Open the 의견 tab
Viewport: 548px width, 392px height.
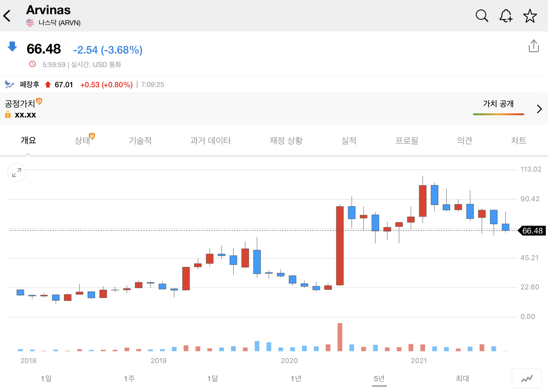click(x=464, y=140)
